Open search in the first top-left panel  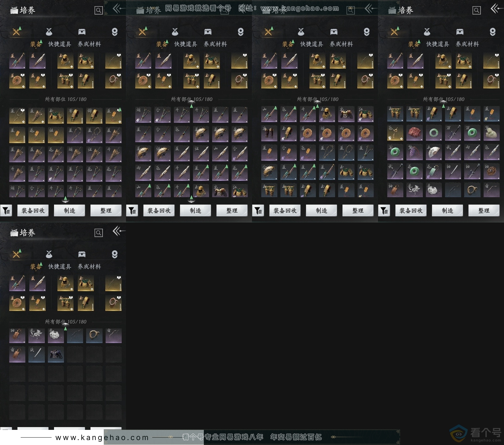99,11
